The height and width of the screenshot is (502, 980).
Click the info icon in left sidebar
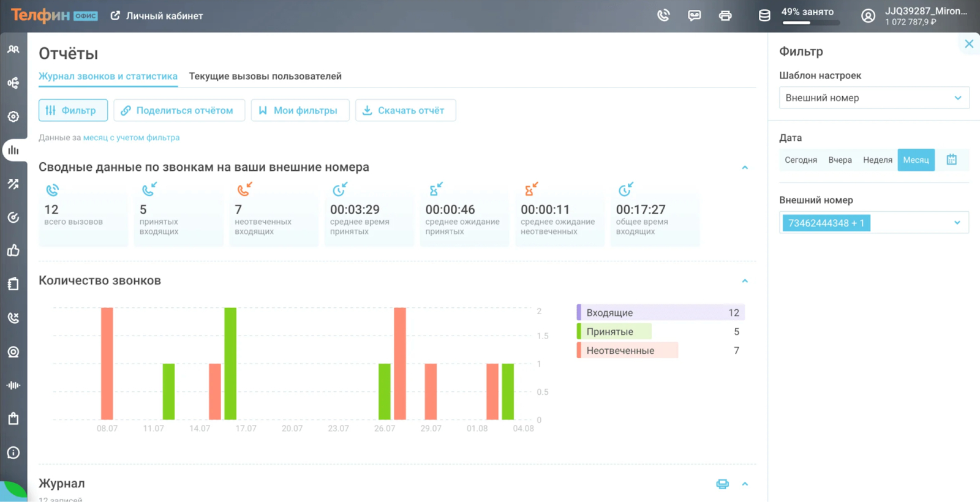click(x=13, y=452)
